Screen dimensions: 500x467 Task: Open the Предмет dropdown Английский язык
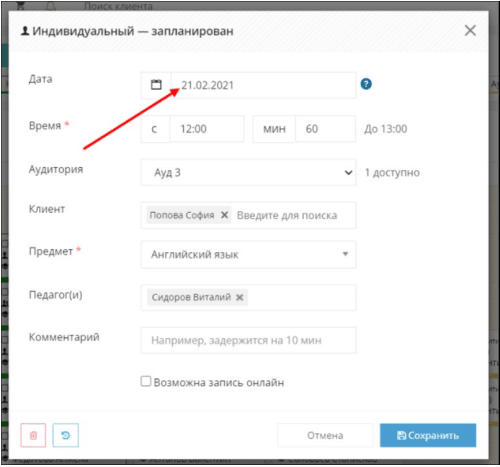click(248, 255)
